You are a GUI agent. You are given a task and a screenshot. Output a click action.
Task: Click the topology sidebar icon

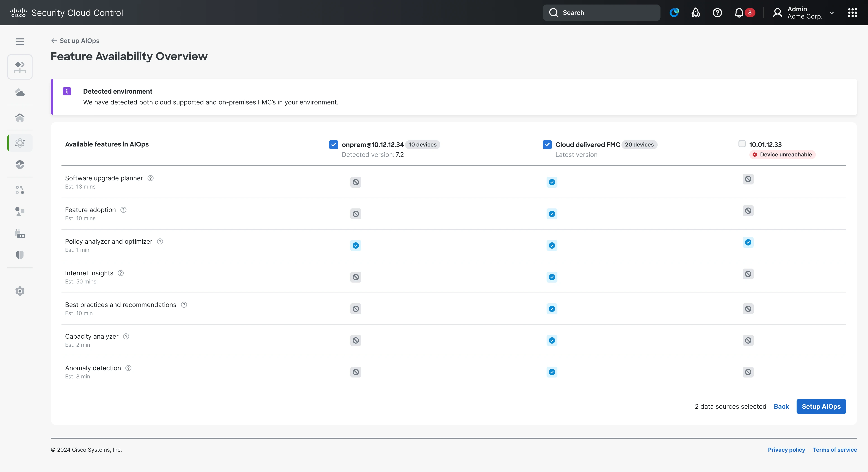tap(20, 67)
